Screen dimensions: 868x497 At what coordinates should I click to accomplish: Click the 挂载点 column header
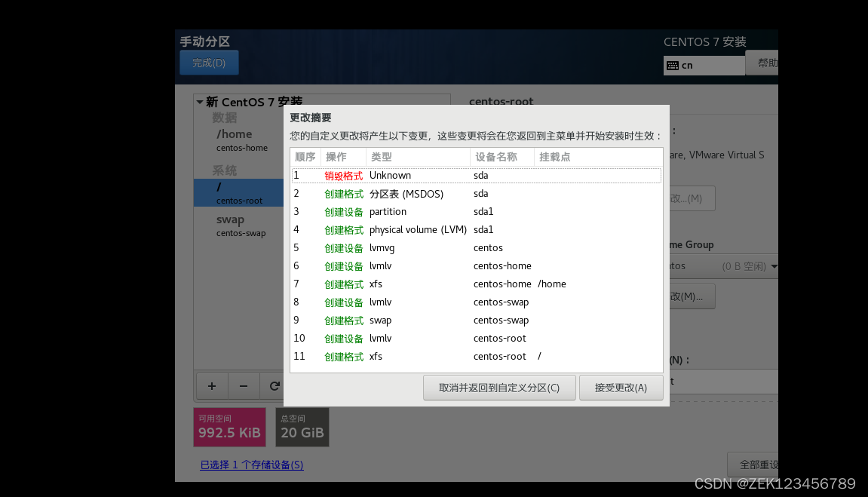(599, 157)
